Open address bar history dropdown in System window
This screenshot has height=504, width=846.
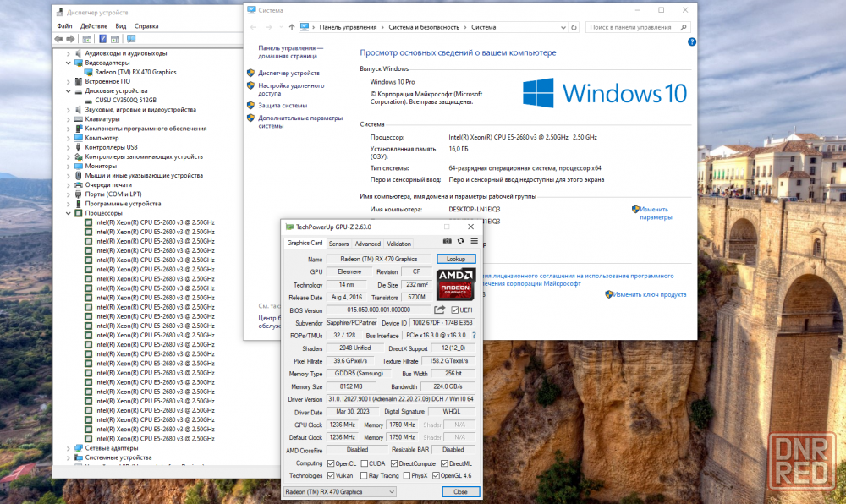563,27
